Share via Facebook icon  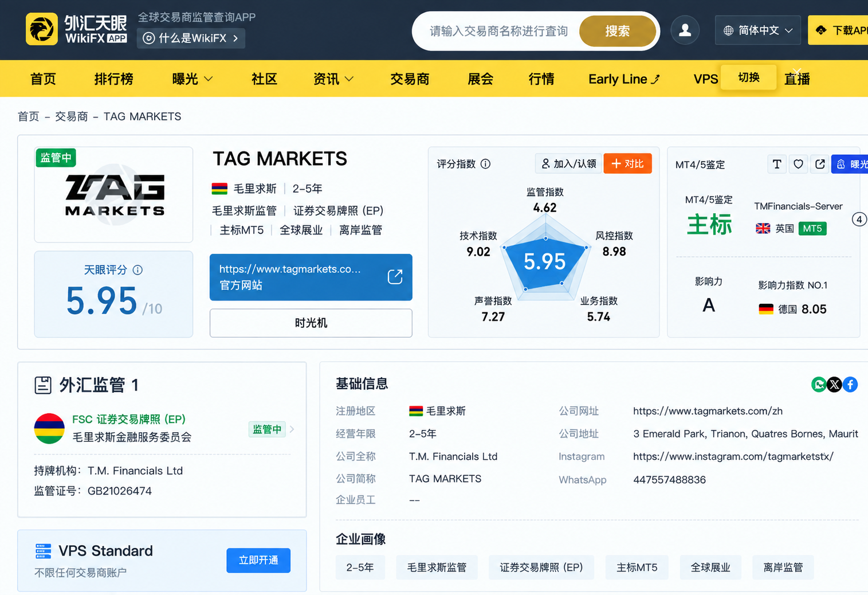pos(850,385)
